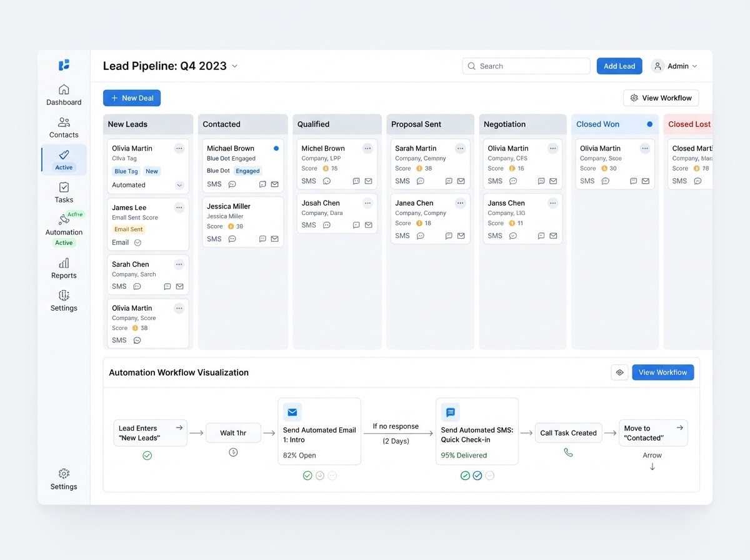This screenshot has width=750, height=560.
Task: Toggle blue check under SMS Quick Check-in
Action: pyautogui.click(x=477, y=476)
